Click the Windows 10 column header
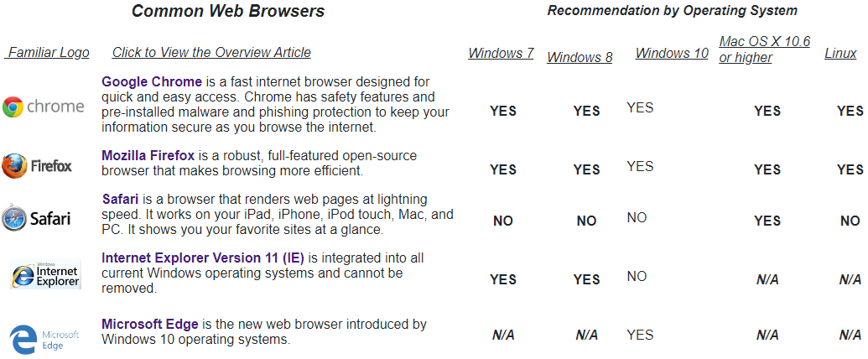This screenshot has height=359, width=868. (x=672, y=53)
